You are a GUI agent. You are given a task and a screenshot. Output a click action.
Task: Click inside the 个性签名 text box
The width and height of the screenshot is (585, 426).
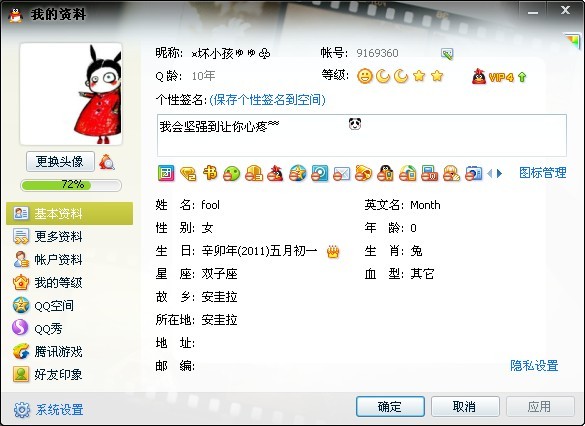click(x=362, y=135)
